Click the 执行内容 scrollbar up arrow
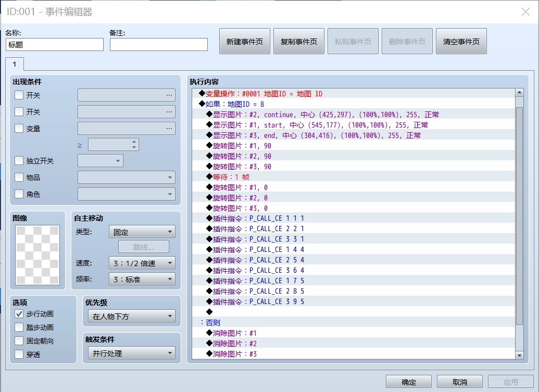The width and height of the screenshot is (539, 392). pos(519,93)
